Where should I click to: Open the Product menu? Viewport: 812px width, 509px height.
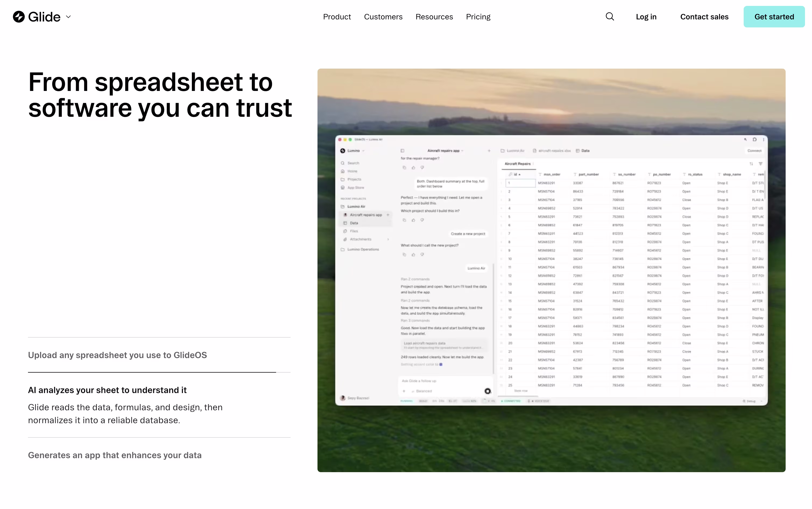click(337, 17)
